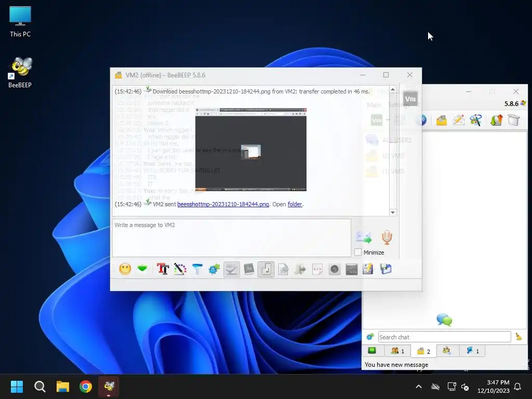The image size is (532, 399).
Task: Toggle the Enter-key send option button
Action: pos(266,269)
